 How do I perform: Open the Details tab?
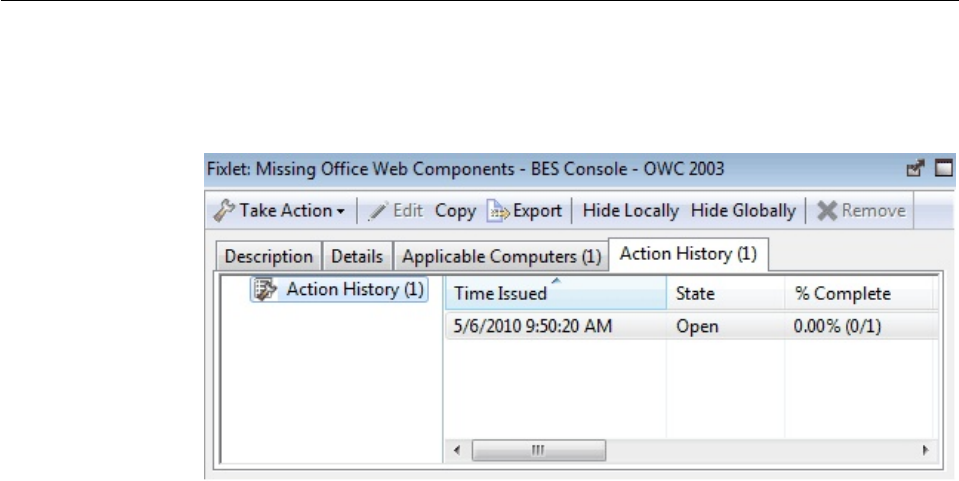pyautogui.click(x=357, y=256)
